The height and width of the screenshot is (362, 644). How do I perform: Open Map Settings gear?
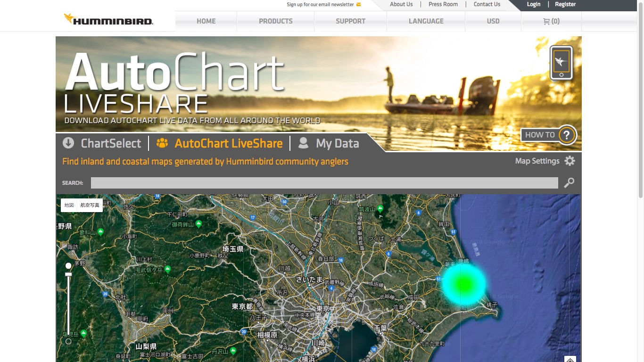click(x=570, y=161)
